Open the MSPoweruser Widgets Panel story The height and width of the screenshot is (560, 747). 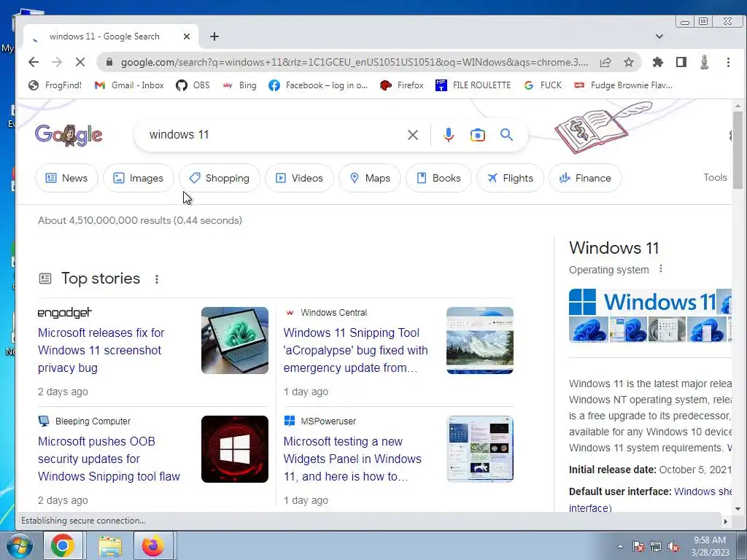[x=352, y=459]
